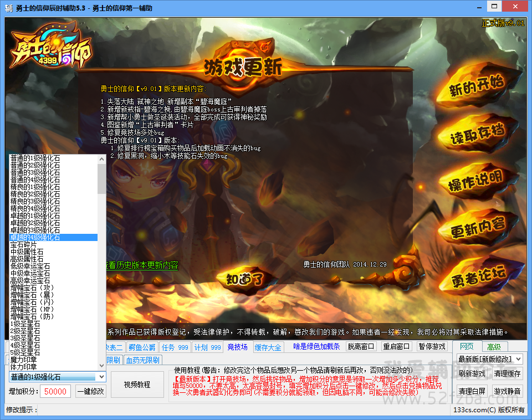Select 中级属性石 in the list

coord(53,252)
